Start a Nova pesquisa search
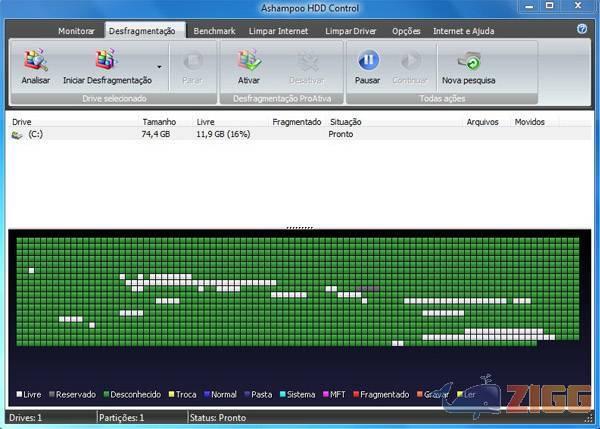This screenshot has width=600, height=429. (468, 62)
